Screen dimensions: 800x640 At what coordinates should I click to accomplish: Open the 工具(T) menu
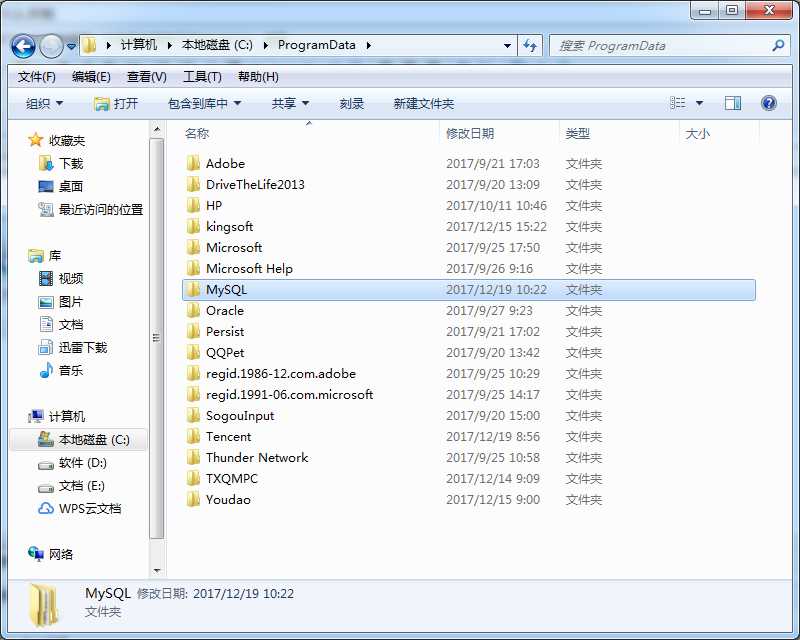[202, 77]
